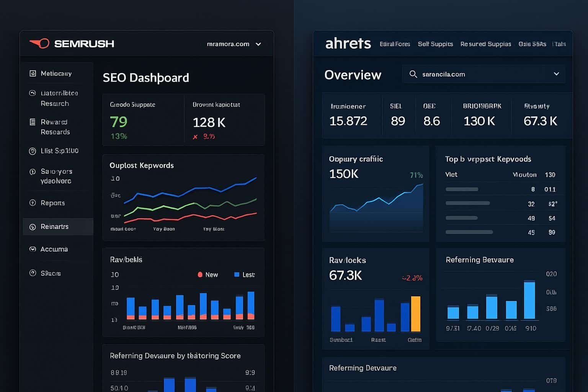Click the tallest bar in the Referning Betvaure chart
The image size is (588, 392).
click(x=529, y=300)
